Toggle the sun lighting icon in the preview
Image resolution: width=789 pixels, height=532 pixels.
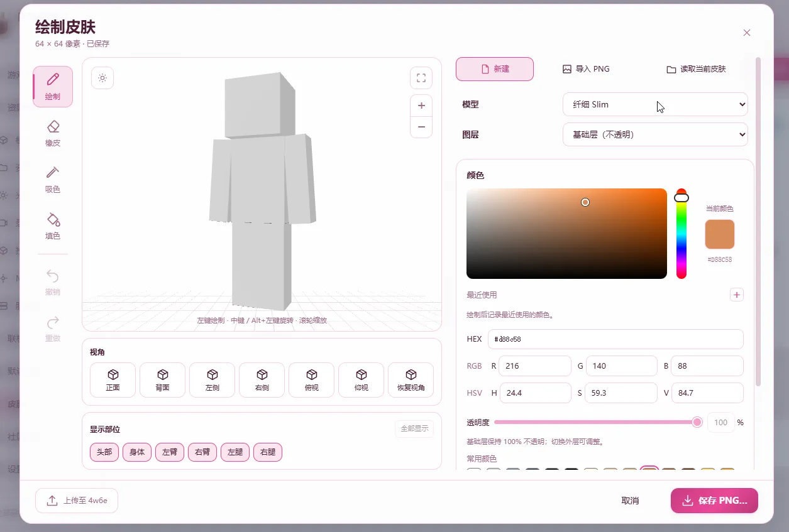click(x=102, y=78)
